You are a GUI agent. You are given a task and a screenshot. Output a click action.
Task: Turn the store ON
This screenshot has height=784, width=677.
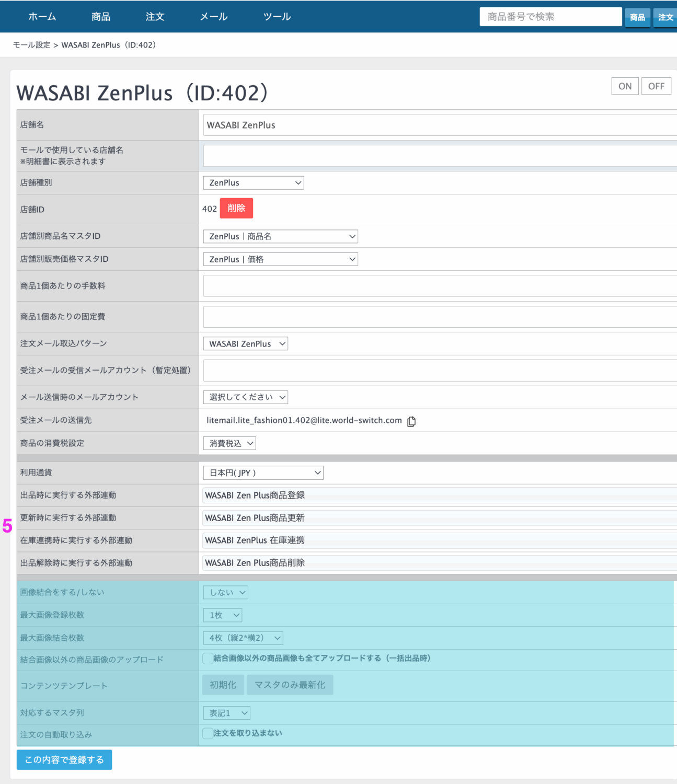point(625,86)
